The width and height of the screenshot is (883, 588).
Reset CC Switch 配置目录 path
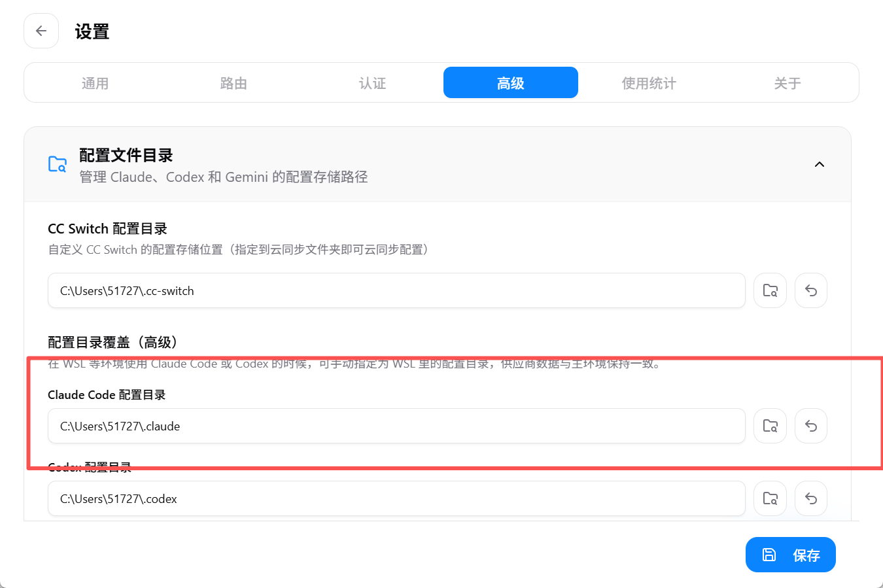tap(811, 290)
